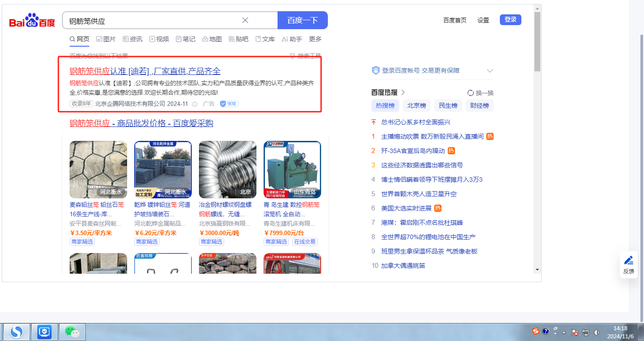Go to the 地图 tab
644x341 pixels.
(212, 39)
